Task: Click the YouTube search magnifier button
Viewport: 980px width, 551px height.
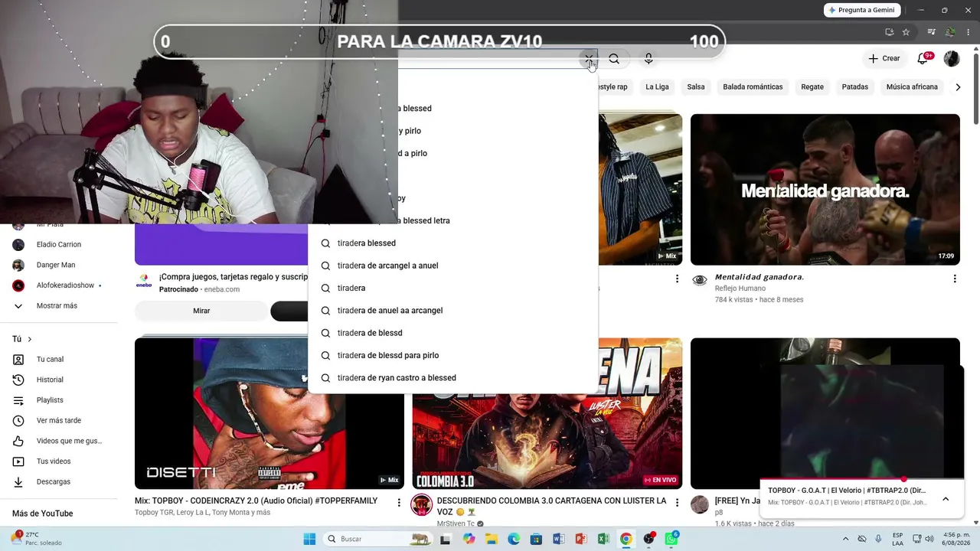Action: point(614,59)
